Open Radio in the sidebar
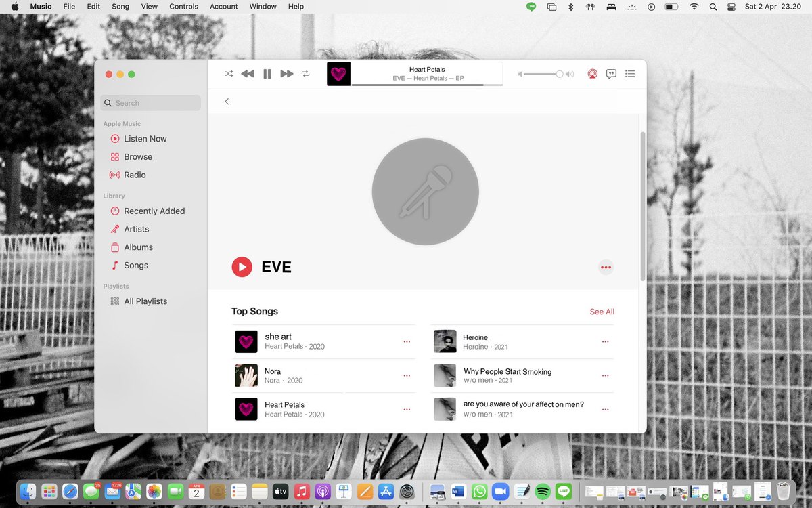This screenshot has height=508, width=812. 128,175
